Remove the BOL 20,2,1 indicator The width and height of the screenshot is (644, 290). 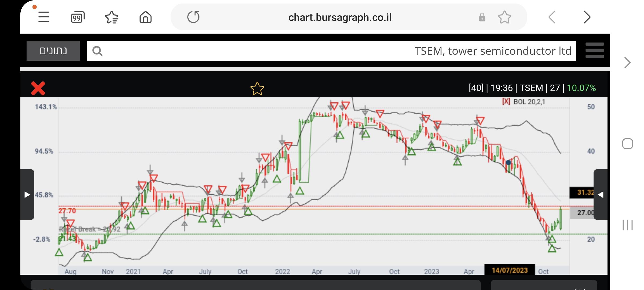point(506,102)
